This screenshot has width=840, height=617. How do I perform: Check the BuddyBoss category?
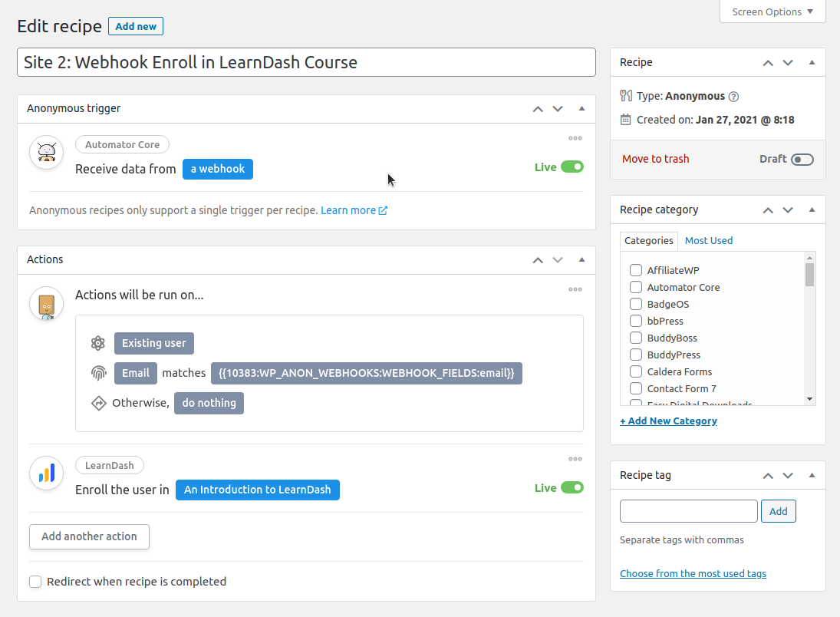click(x=636, y=338)
